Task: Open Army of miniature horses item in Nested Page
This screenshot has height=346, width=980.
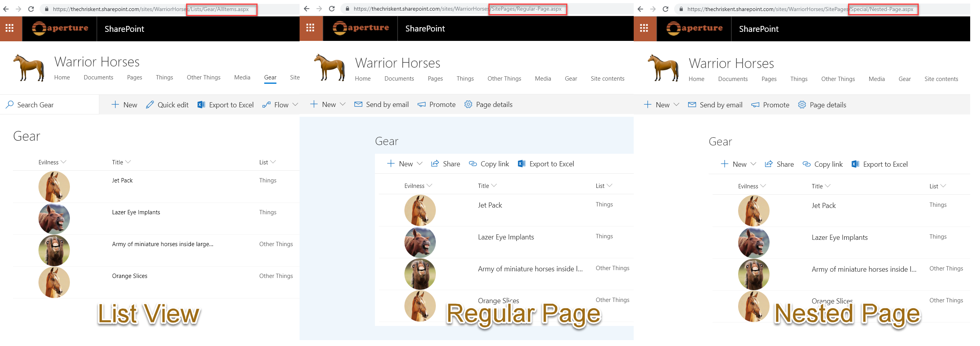Action: tap(864, 269)
